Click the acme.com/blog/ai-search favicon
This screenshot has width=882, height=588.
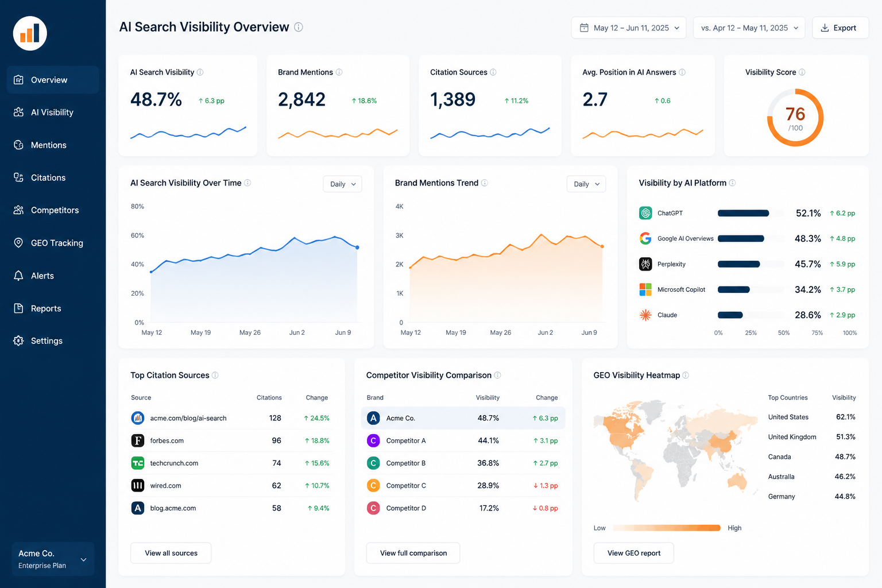[x=138, y=418]
